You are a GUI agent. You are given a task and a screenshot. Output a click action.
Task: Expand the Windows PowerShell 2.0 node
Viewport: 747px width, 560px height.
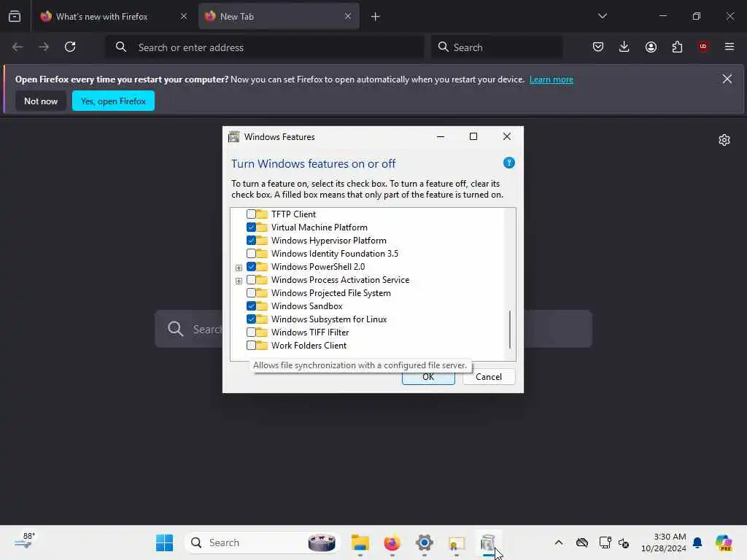point(239,268)
